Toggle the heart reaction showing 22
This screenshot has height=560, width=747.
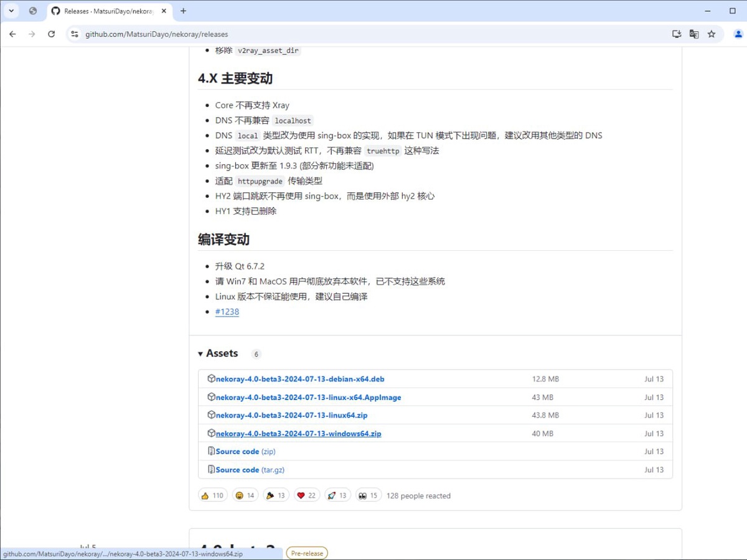point(307,496)
